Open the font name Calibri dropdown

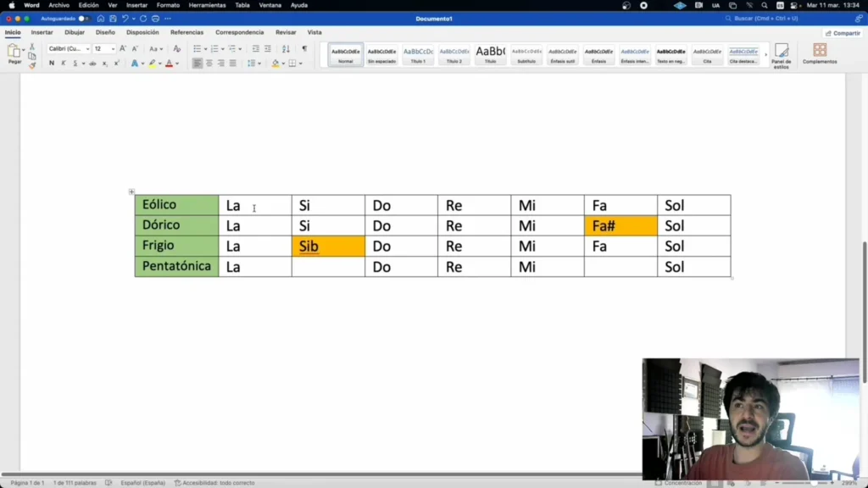point(87,48)
